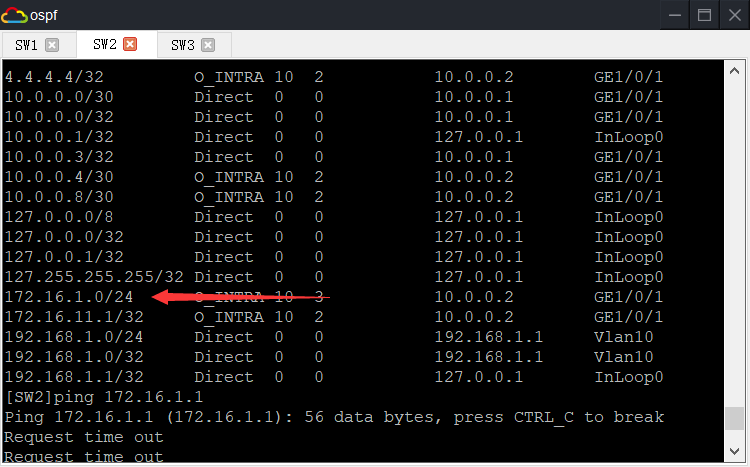Click the vertical scrollbar thumb
750x467 pixels.
click(735, 418)
